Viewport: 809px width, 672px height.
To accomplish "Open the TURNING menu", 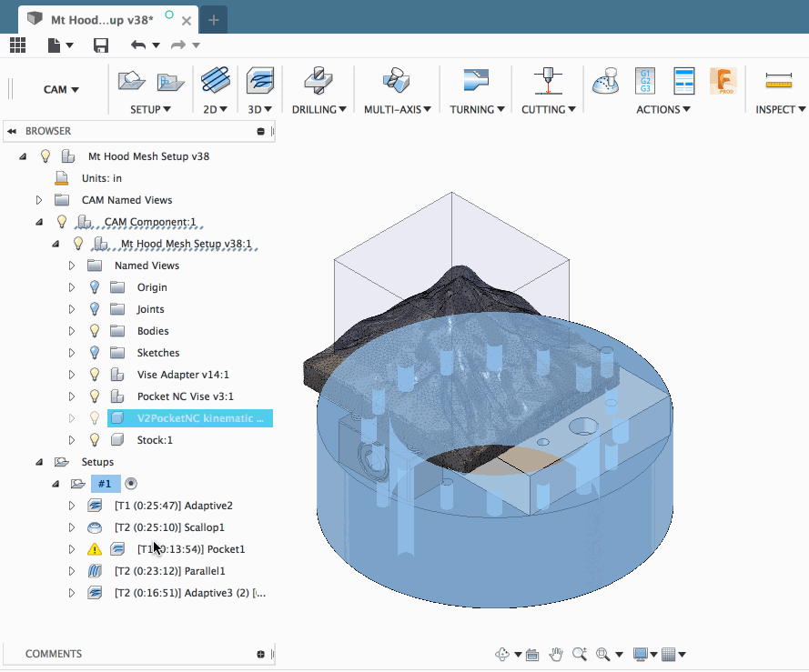I will click(x=477, y=109).
